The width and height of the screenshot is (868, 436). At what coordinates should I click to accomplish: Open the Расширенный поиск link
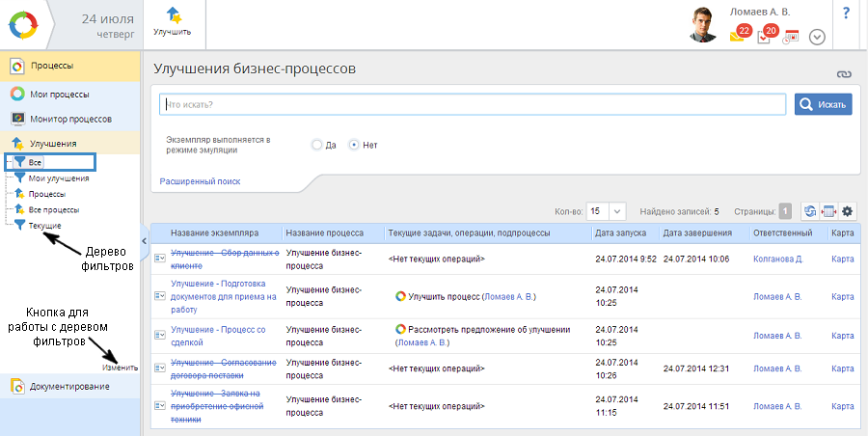pos(200,181)
